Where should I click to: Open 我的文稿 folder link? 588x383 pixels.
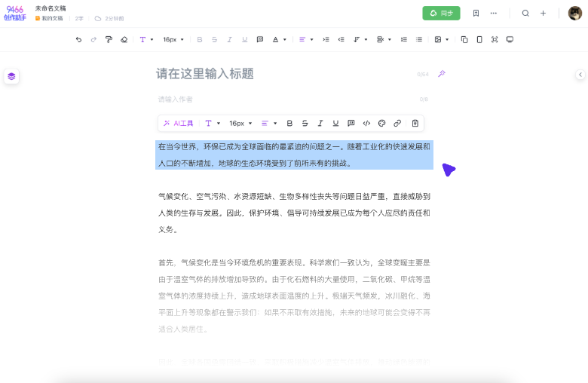(50, 18)
